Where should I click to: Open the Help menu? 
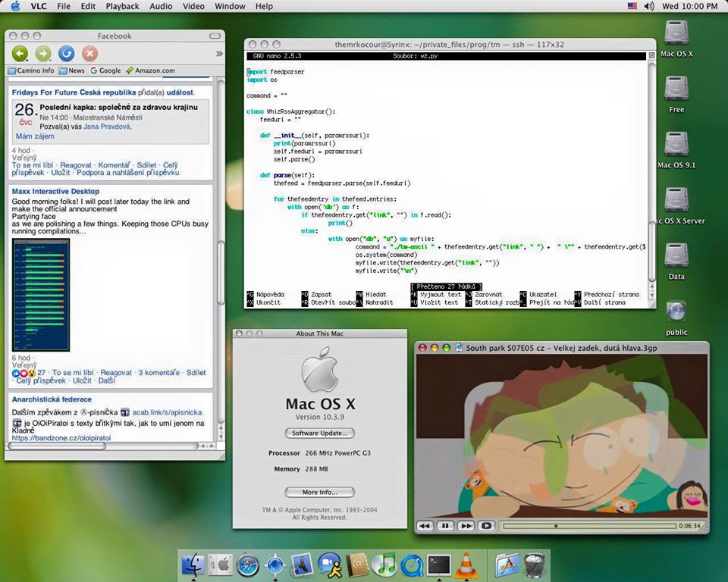pos(264,6)
